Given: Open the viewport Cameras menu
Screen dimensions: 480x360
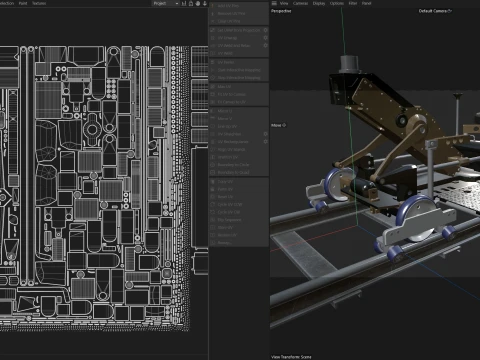Looking at the screenshot, I should (x=300, y=3).
